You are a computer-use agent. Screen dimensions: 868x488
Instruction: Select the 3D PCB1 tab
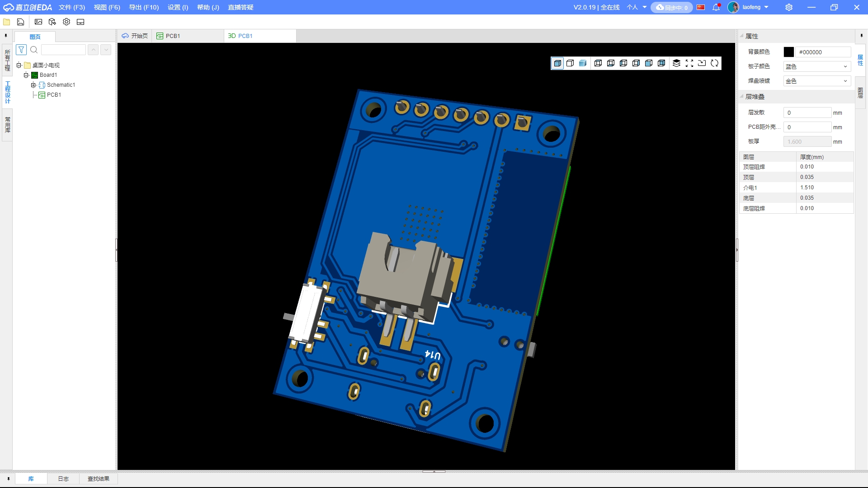tap(260, 36)
